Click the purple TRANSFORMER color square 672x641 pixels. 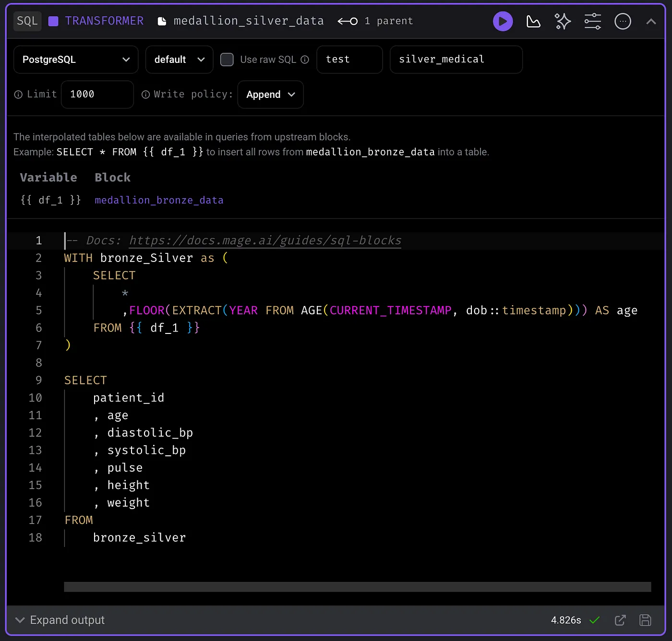(x=53, y=21)
